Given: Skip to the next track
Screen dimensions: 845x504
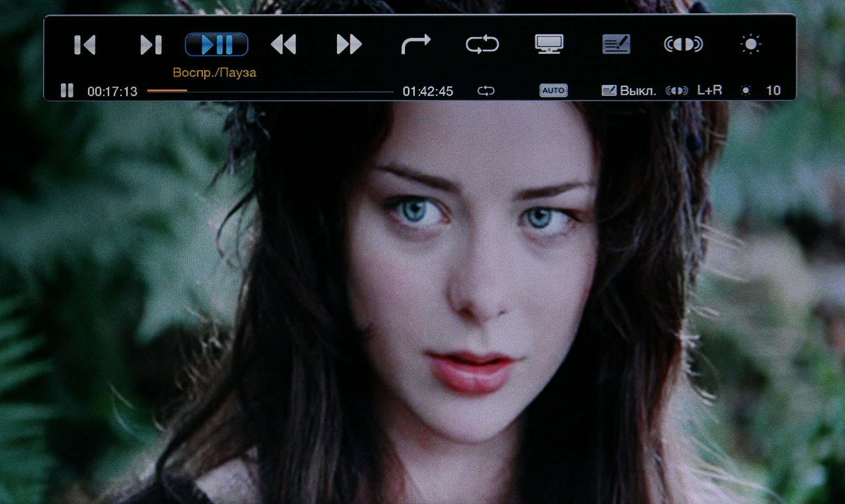Looking at the screenshot, I should [151, 45].
